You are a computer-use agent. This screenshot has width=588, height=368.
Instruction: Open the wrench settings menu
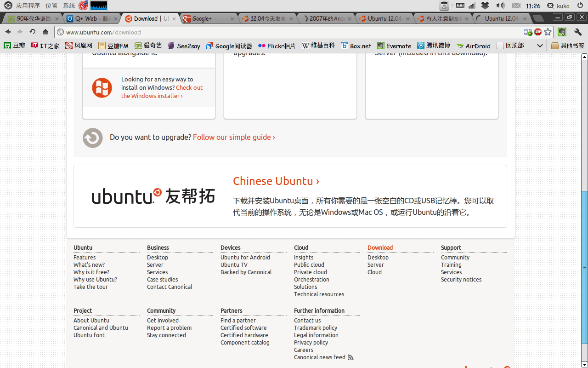coord(578,32)
